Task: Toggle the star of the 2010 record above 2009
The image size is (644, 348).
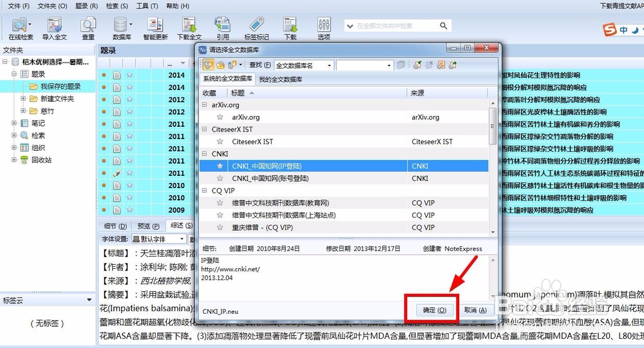Action: click(130, 198)
